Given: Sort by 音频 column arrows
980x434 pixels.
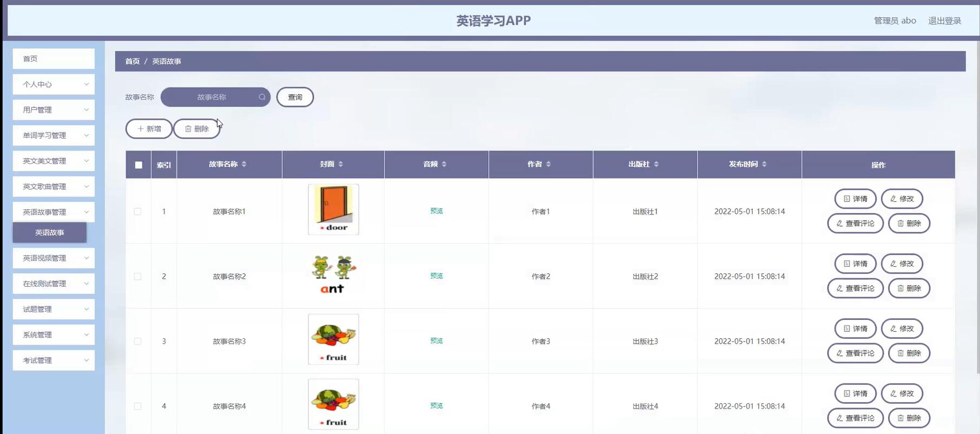Looking at the screenshot, I should (x=444, y=164).
